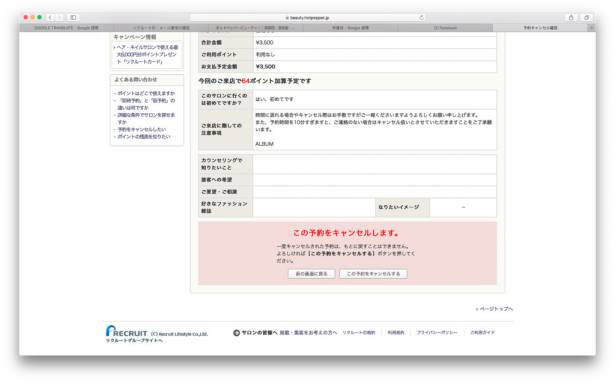
Task: Open the リクルートグループサイトへ link
Action: 134,341
